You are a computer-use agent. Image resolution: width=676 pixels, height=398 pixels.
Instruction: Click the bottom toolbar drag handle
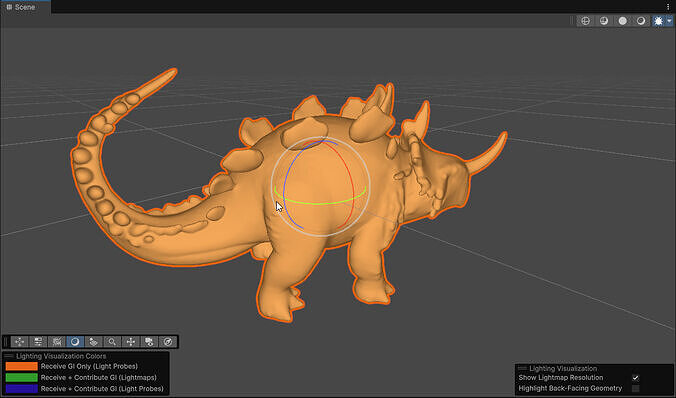pos(6,342)
